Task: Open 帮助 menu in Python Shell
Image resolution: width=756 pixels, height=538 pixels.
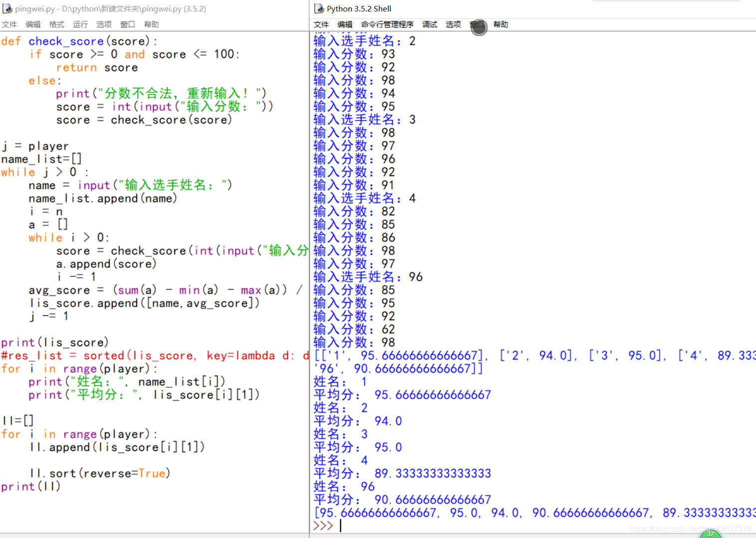Action: [x=501, y=24]
